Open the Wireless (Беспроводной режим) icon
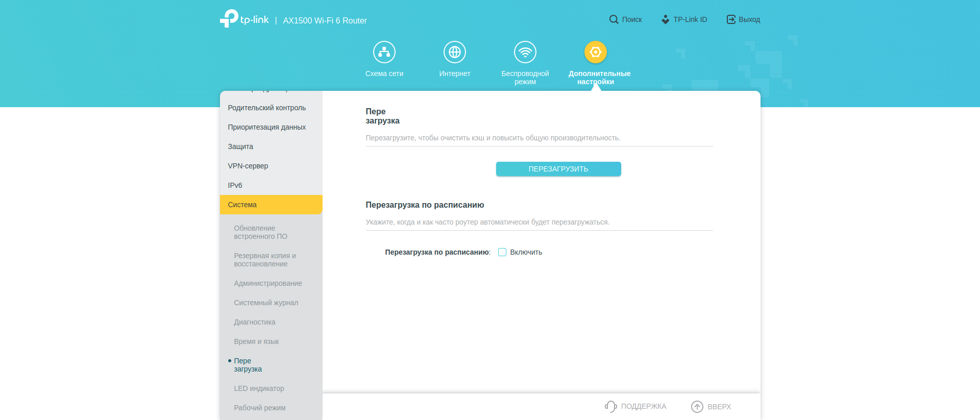The height and width of the screenshot is (420, 980). click(x=525, y=52)
